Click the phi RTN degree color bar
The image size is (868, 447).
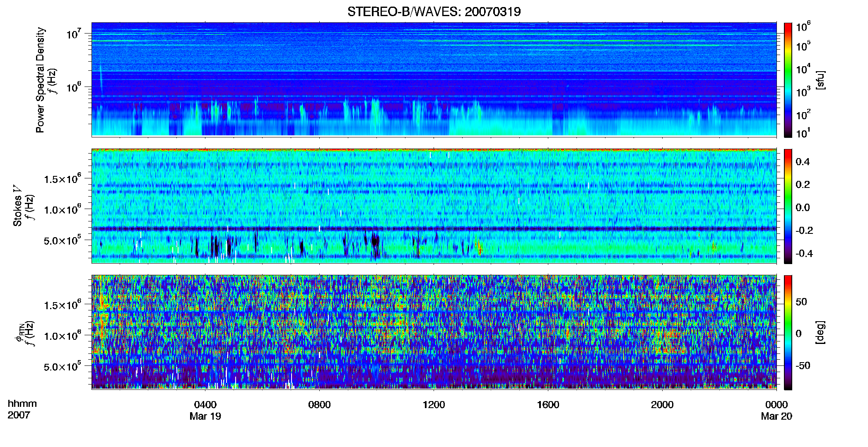click(788, 332)
